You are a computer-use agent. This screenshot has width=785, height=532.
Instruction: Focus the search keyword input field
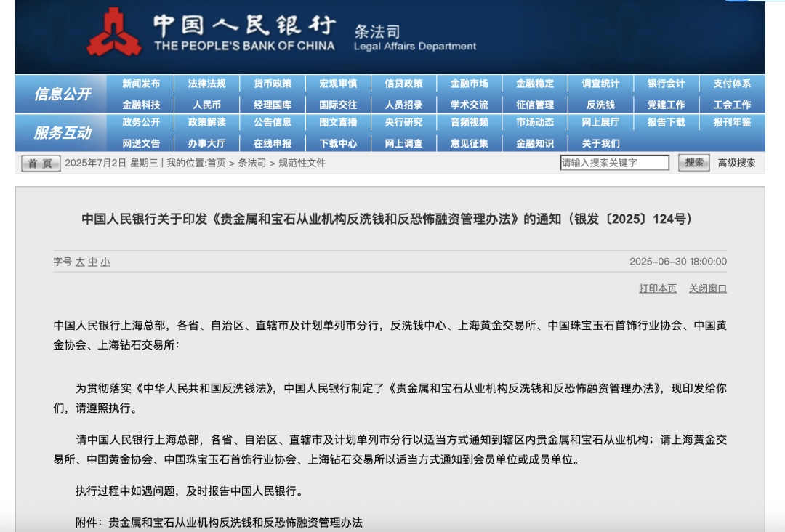click(614, 163)
